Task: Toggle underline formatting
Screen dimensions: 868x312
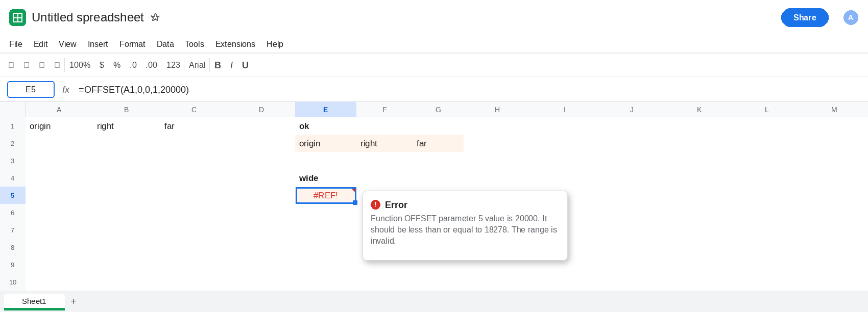Action: point(245,65)
